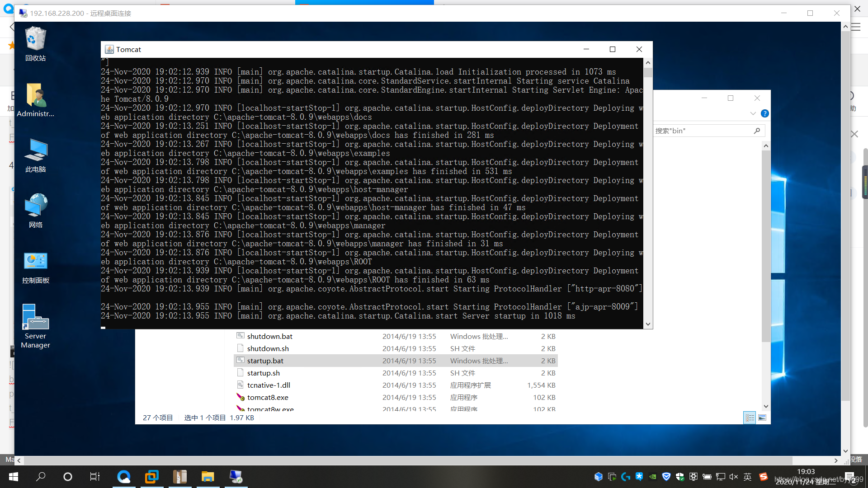Click the Tomcat console scroll up arrow

tap(648, 63)
